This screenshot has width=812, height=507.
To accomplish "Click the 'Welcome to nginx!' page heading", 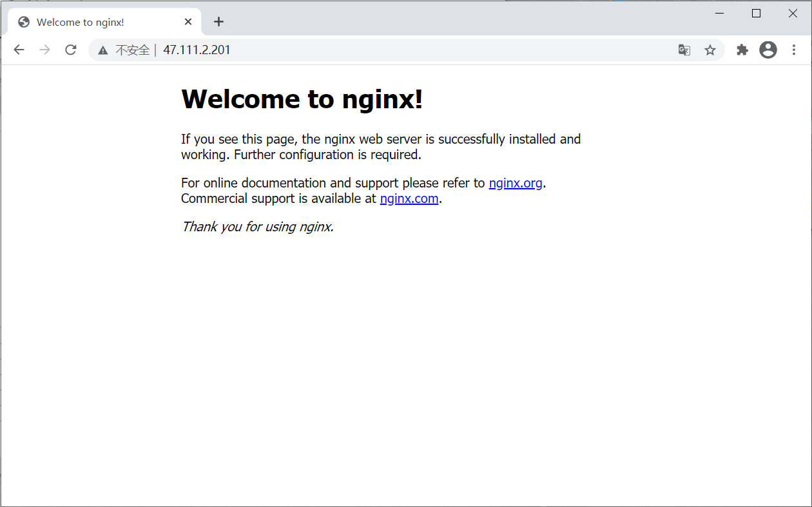I will click(x=302, y=99).
